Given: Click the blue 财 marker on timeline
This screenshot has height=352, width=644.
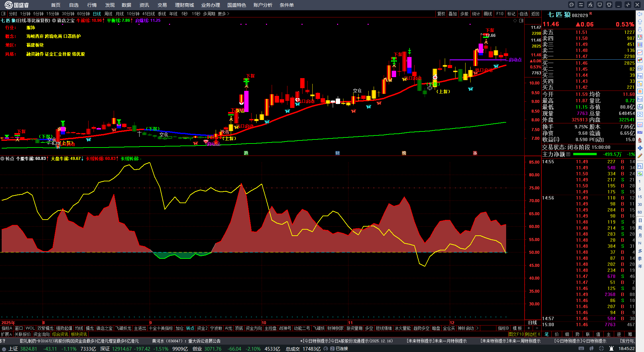Looking at the screenshot, I should tap(337, 153).
